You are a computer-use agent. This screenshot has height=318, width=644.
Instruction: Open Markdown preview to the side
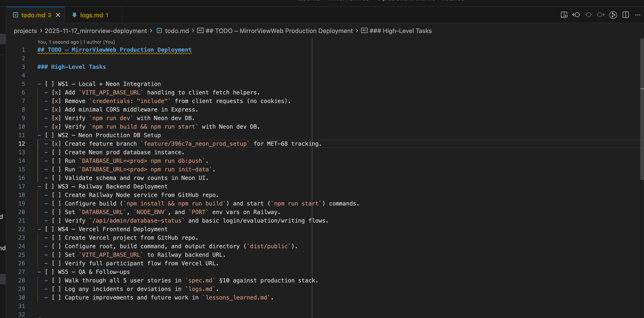coord(564,15)
